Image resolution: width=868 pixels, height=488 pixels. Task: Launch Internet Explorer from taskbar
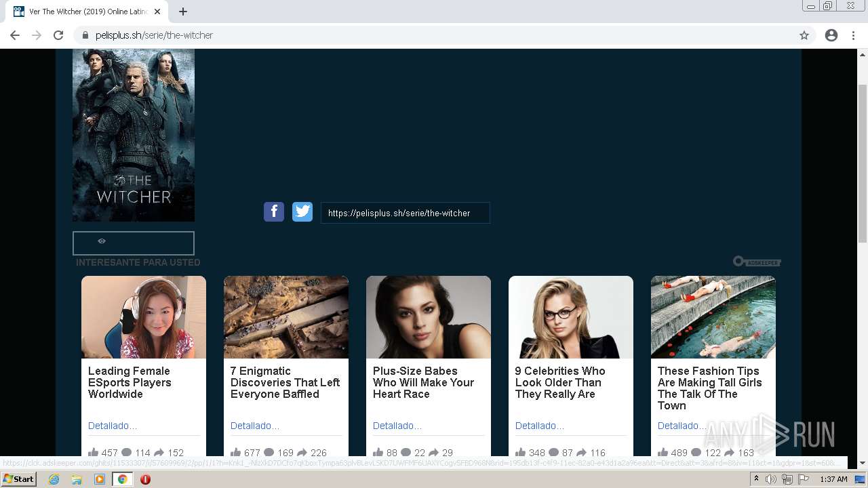coord(54,479)
